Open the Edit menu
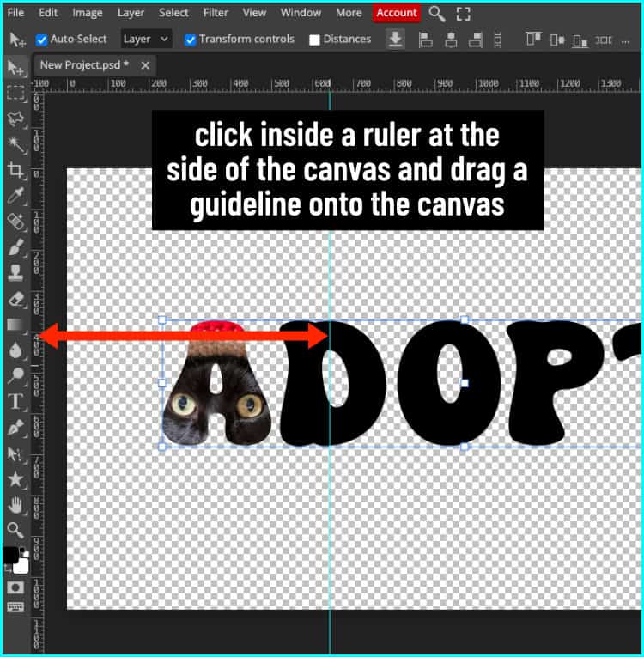Screen dimensions: 644x657 click(x=48, y=13)
